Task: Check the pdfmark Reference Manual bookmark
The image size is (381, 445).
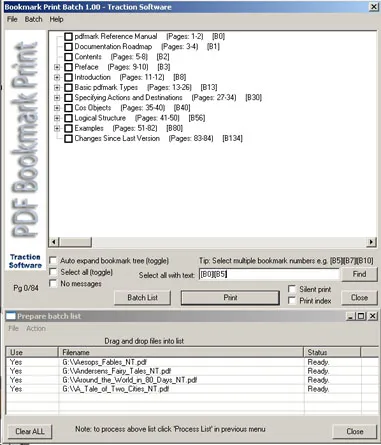Action: [x=68, y=37]
